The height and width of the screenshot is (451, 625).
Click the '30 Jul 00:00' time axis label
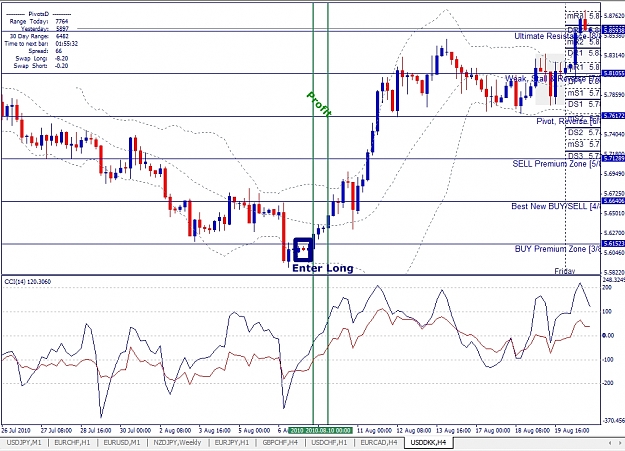click(135, 431)
